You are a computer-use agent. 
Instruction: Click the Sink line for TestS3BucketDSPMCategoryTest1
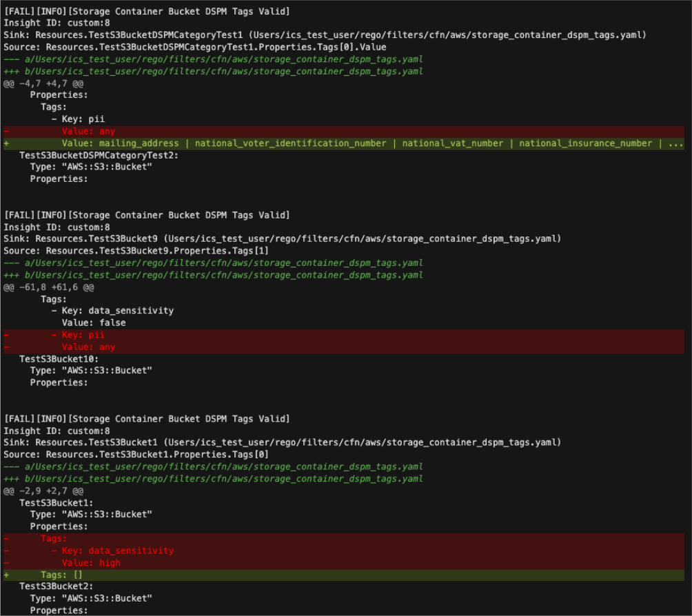pos(324,35)
